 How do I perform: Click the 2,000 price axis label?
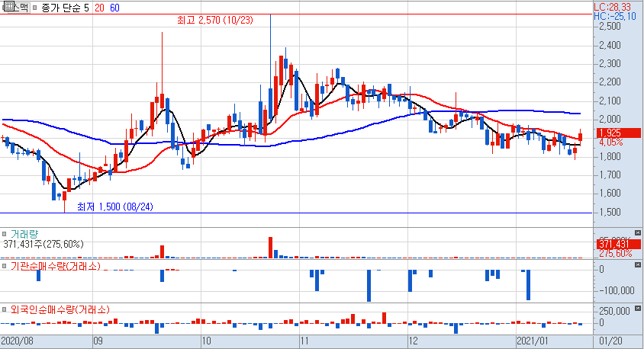tap(610, 120)
